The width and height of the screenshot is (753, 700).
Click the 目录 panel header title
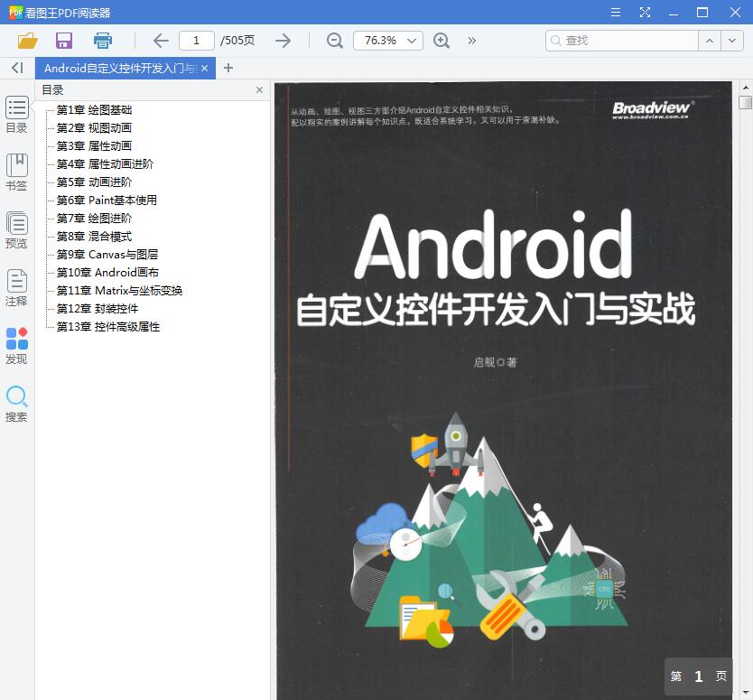pyautogui.click(x=52, y=89)
